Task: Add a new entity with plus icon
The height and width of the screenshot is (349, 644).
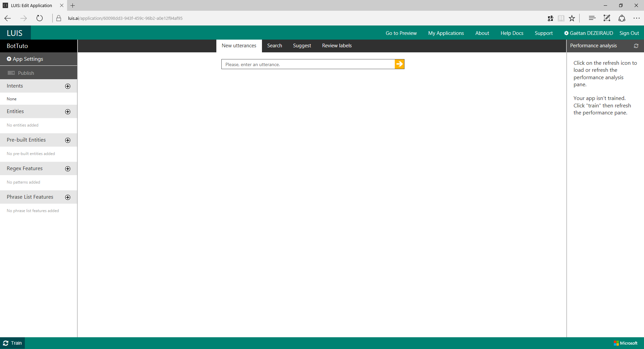Action: (x=68, y=112)
